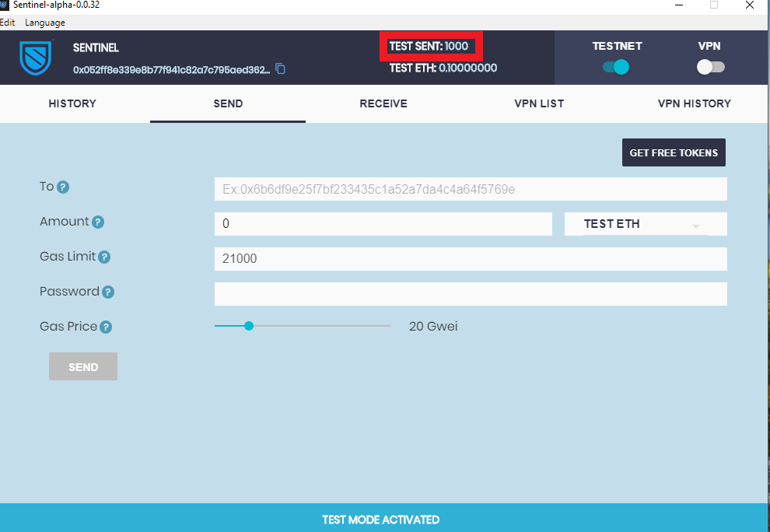Click the wallet address text 0x052ff8e339...
This screenshot has width=770, height=532.
tap(171, 70)
